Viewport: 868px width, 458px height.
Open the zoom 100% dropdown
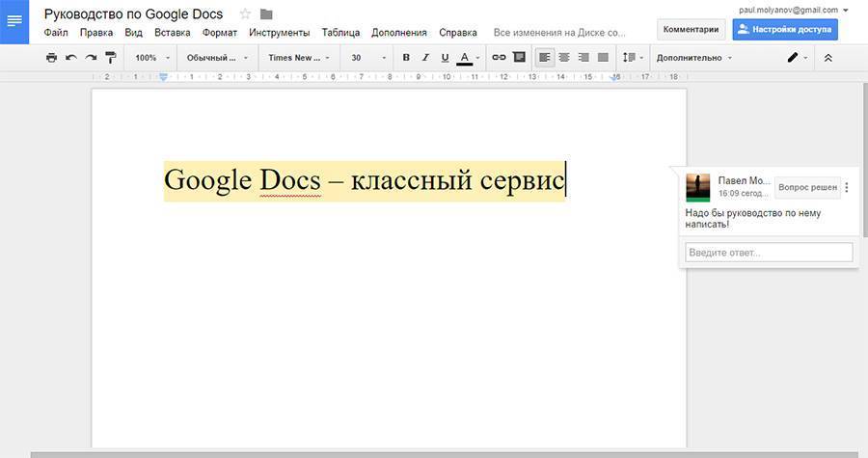click(152, 58)
